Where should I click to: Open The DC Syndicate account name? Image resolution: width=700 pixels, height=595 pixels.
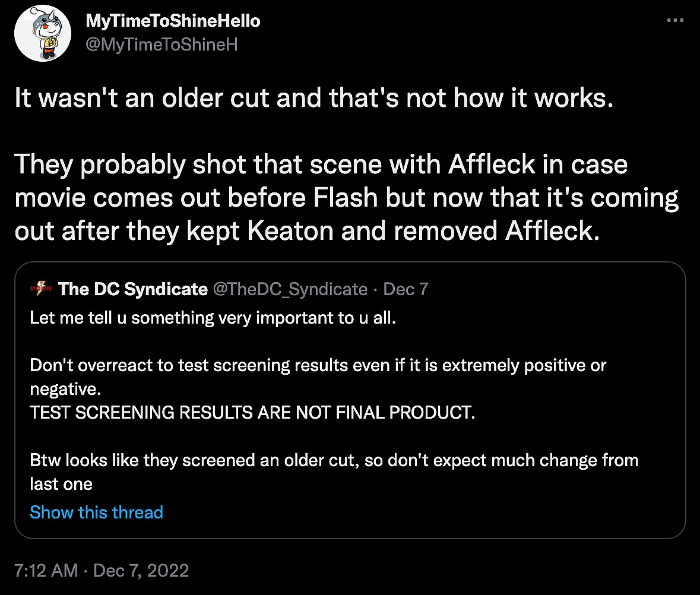click(133, 289)
